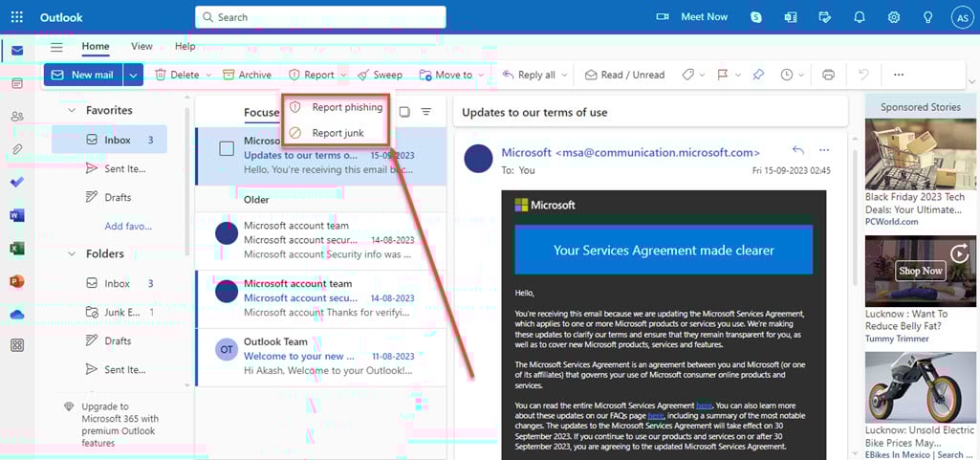Collapse the Favorites section

tap(72, 110)
